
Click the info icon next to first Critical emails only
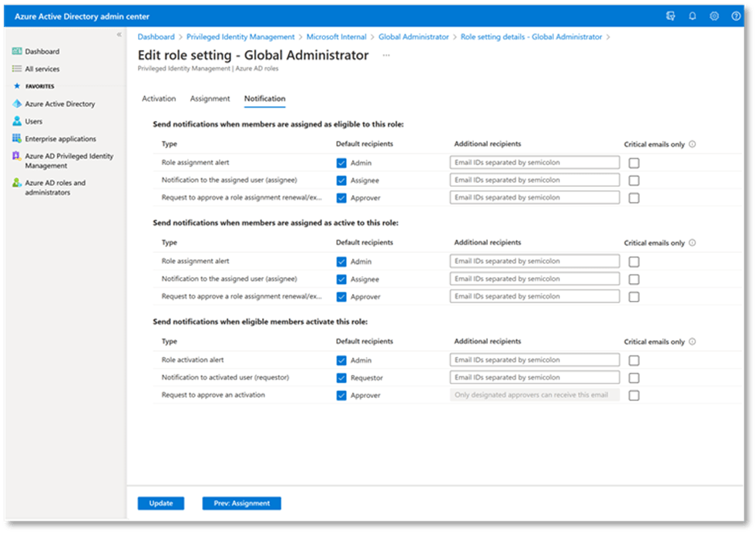click(x=693, y=144)
